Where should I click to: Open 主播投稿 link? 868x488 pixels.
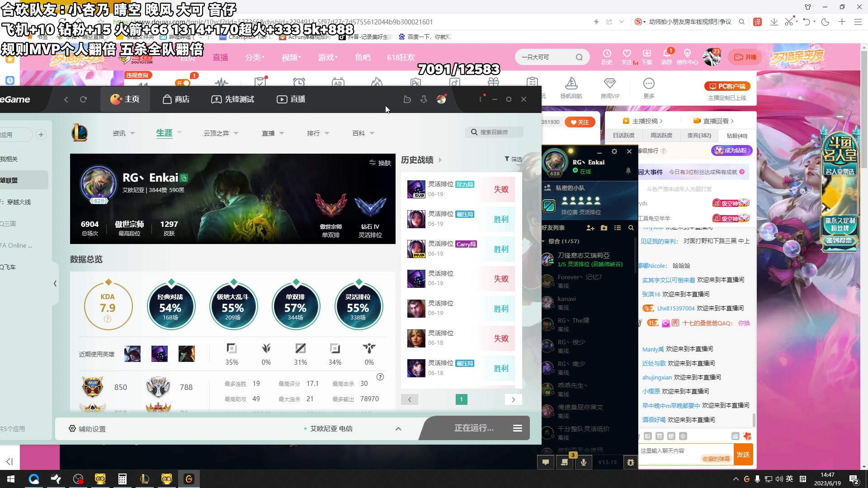[x=642, y=121]
